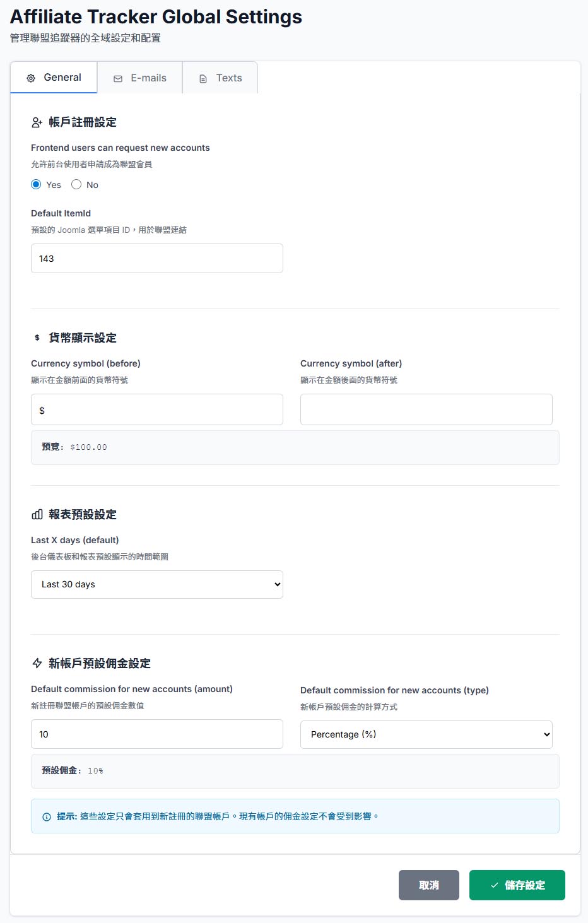
Task: Click the 儲存設定 save button
Action: tap(517, 885)
